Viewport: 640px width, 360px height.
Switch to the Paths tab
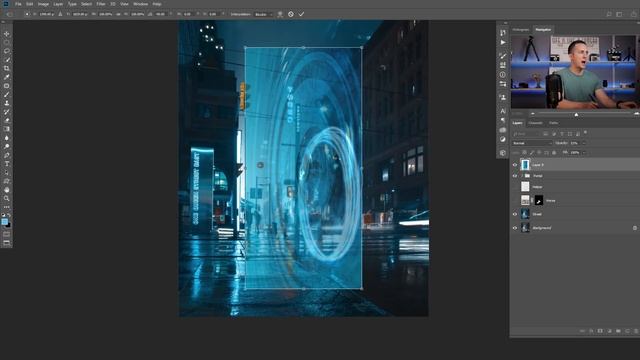click(553, 123)
